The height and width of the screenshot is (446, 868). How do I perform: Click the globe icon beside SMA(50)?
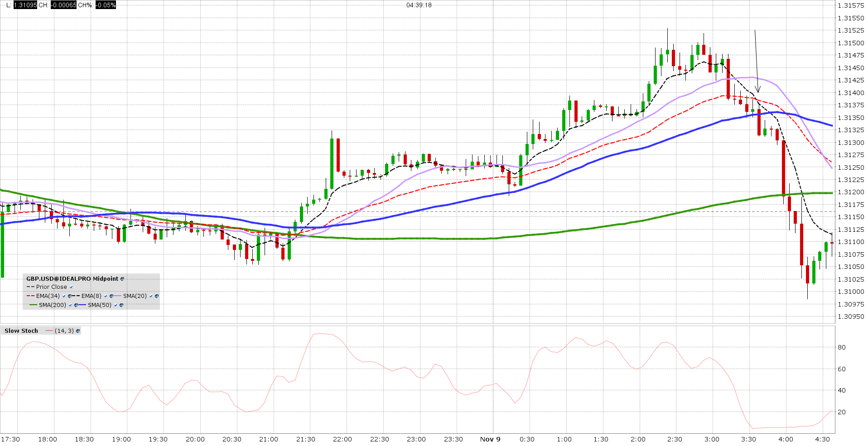click(121, 305)
